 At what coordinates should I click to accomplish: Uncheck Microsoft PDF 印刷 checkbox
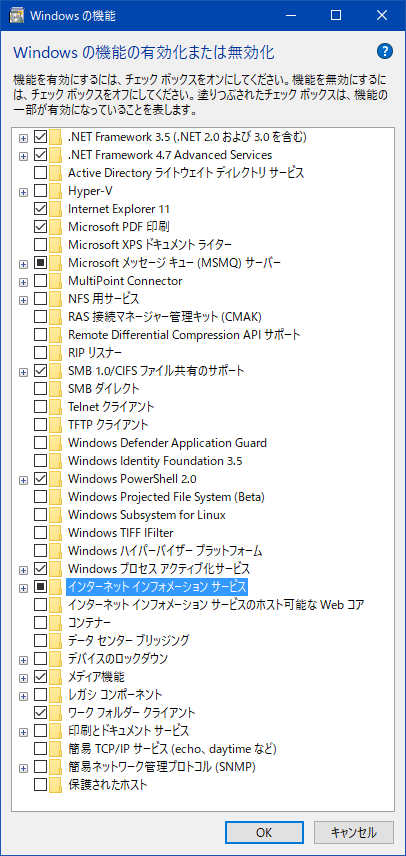click(x=40, y=227)
